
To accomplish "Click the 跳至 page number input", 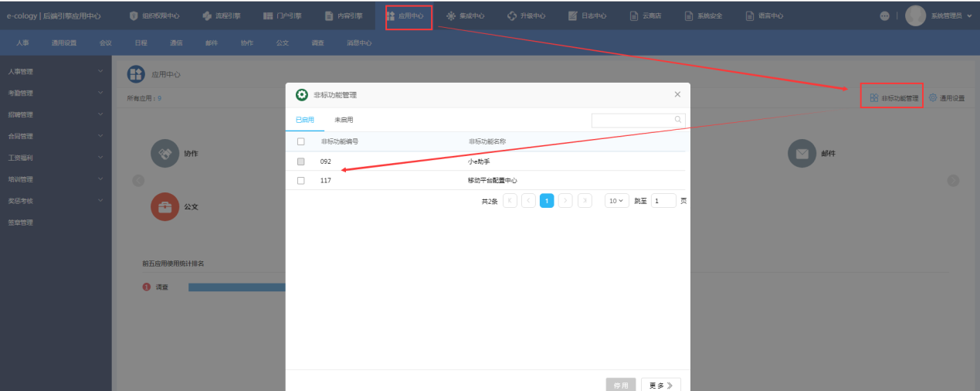I will pyautogui.click(x=663, y=201).
